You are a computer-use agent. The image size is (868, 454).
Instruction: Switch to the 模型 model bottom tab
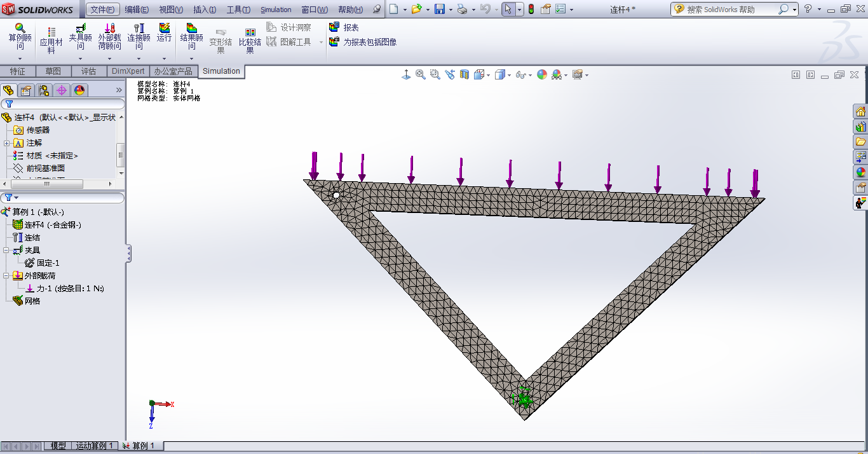pos(58,446)
